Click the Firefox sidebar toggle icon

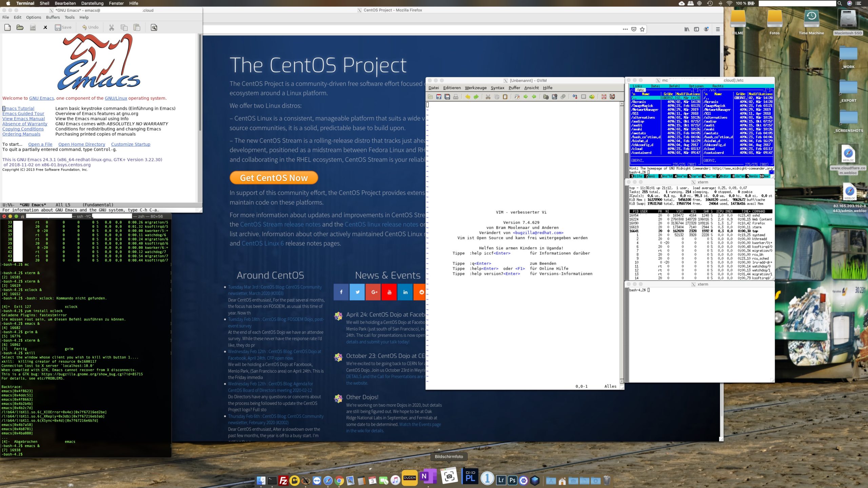tap(696, 29)
